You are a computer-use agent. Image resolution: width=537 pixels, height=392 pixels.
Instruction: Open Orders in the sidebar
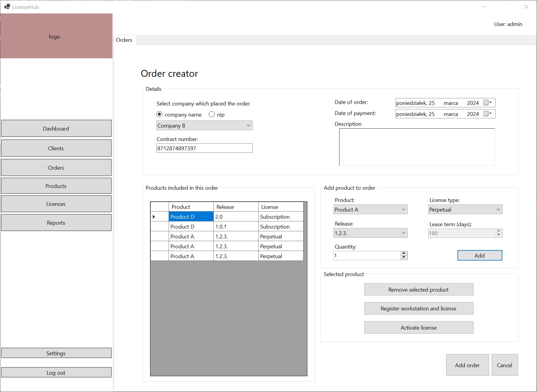(x=56, y=168)
